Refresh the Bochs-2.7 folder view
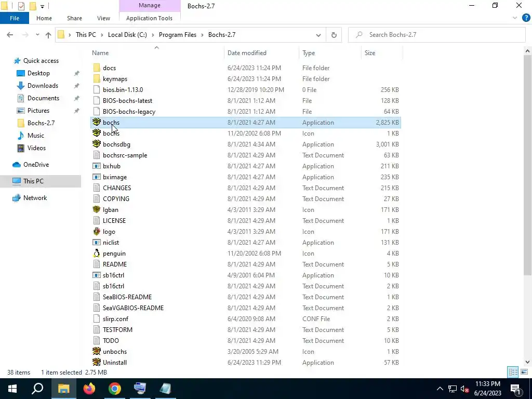 point(334,35)
